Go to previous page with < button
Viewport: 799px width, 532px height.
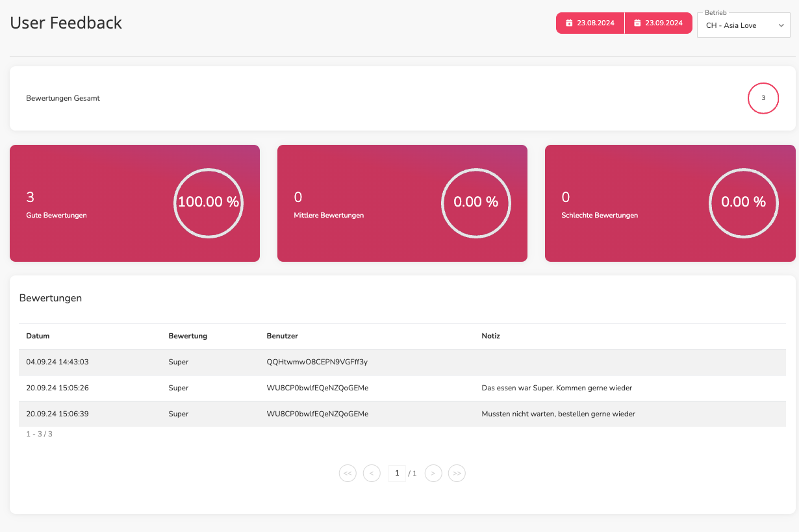(372, 474)
